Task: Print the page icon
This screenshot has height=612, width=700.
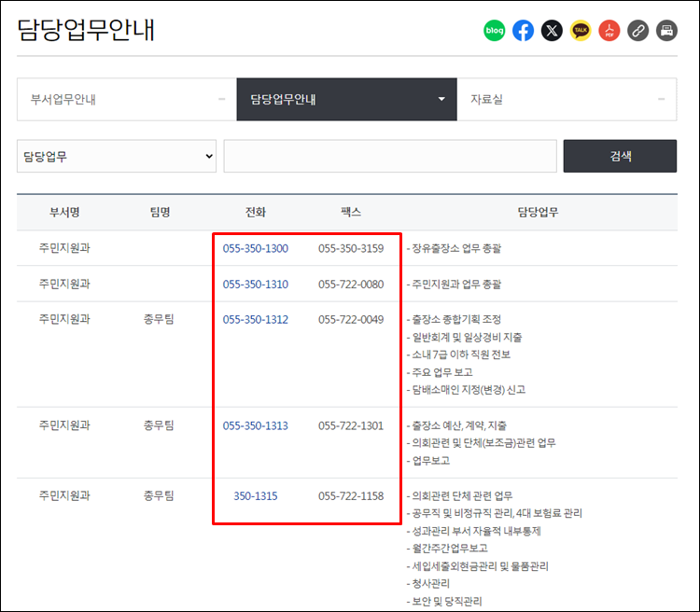Action: point(666,31)
